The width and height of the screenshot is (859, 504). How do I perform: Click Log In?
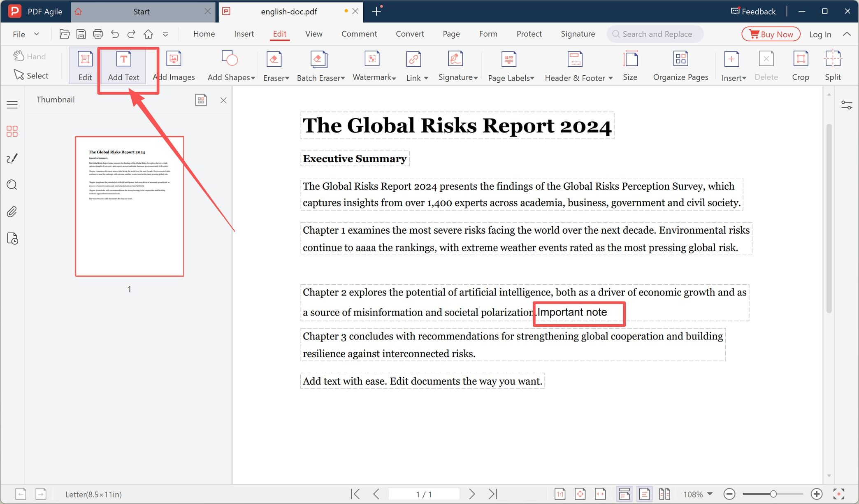click(x=820, y=34)
